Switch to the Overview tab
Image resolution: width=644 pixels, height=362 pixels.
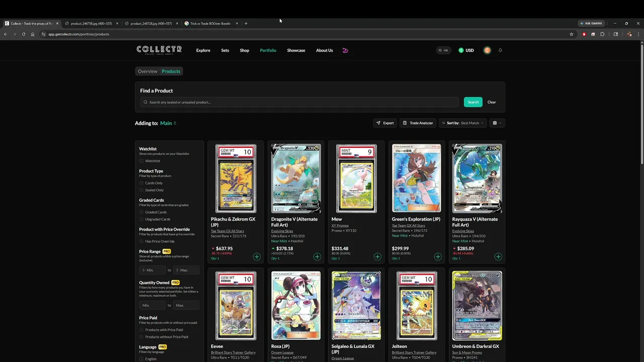147,71
